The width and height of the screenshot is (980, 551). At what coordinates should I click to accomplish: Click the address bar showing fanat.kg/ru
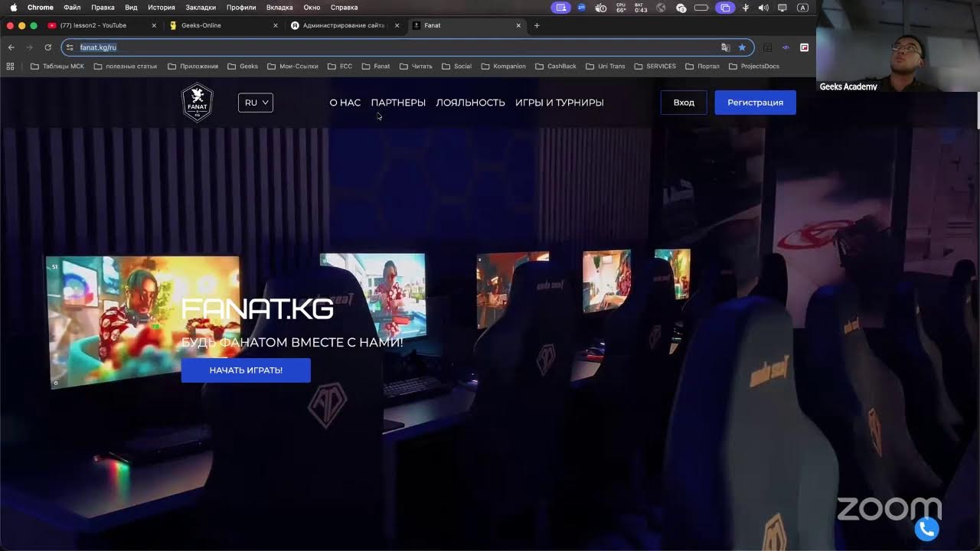(x=407, y=47)
